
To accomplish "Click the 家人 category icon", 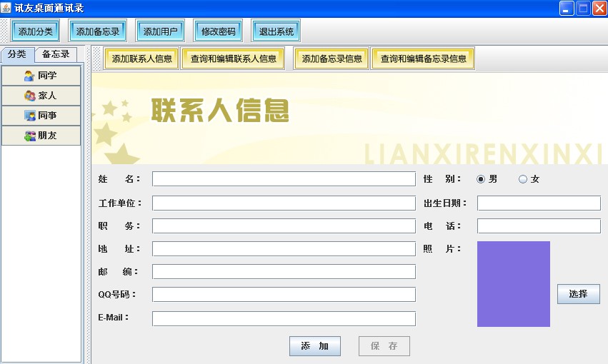I will [29, 95].
